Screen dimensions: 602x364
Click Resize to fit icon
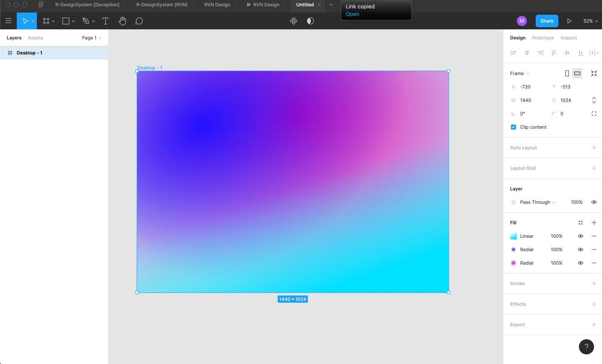click(x=594, y=73)
